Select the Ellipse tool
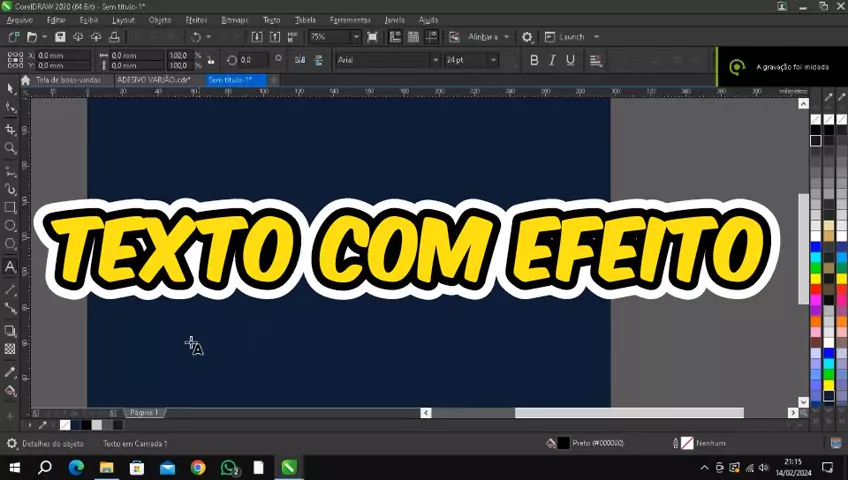The height and width of the screenshot is (480, 848). tap(10, 226)
